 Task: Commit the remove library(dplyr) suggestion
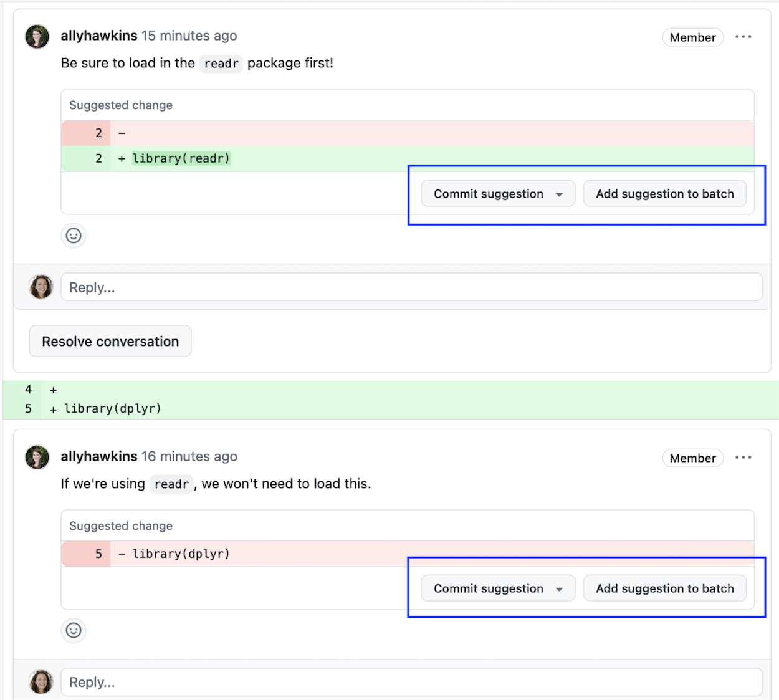coord(489,588)
